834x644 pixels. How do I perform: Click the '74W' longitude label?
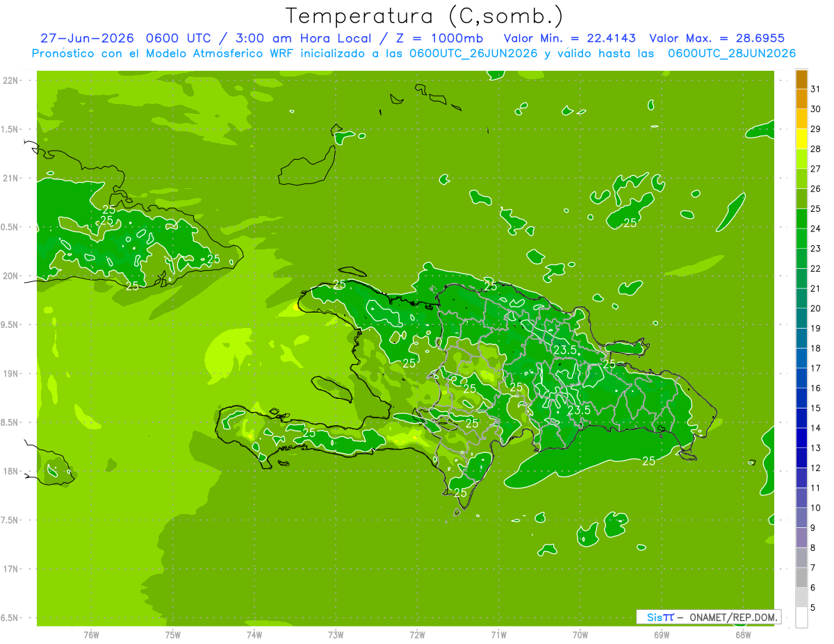pos(254,634)
